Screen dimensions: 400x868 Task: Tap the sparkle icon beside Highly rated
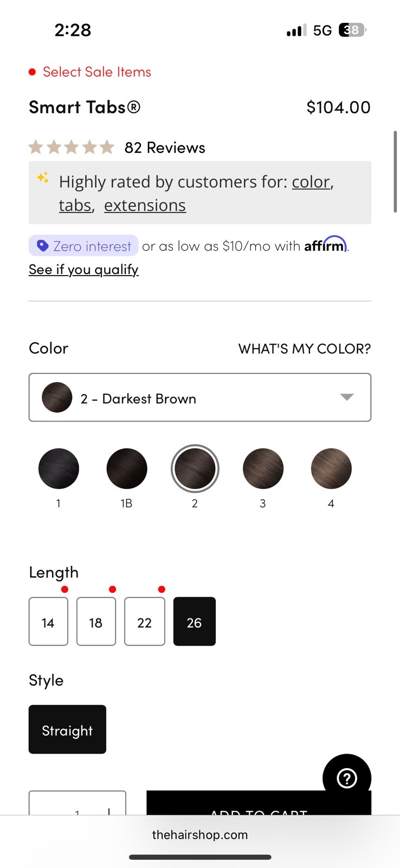pos(43,178)
